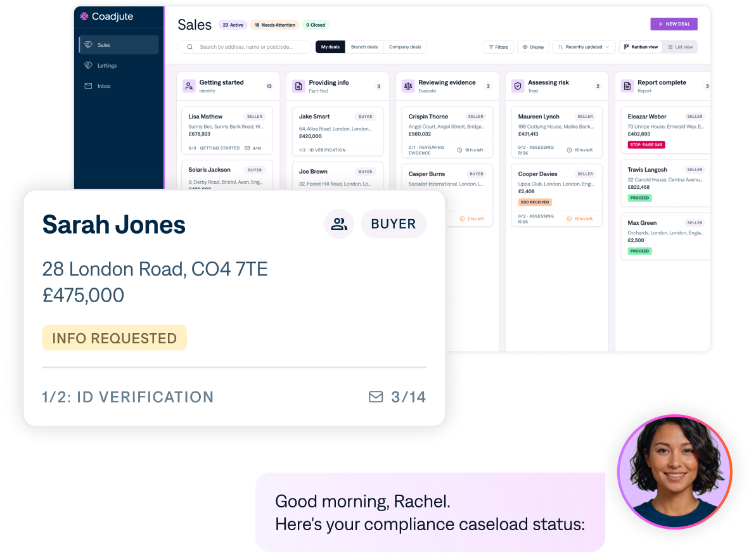Open the Cooper Davies deal card
Screen dimensions: 756x553
click(x=556, y=195)
